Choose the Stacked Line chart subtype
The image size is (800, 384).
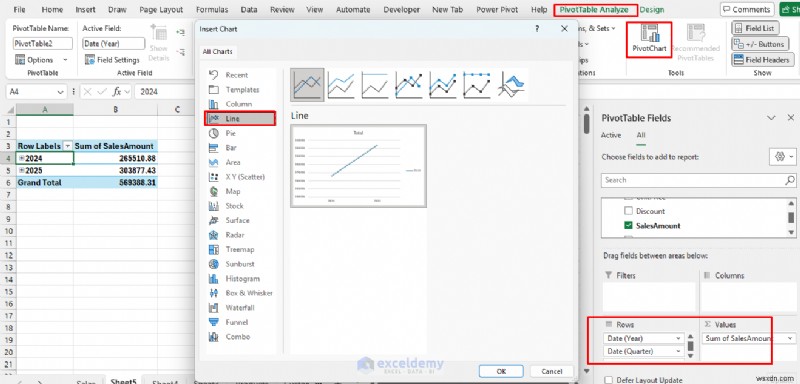pos(341,85)
